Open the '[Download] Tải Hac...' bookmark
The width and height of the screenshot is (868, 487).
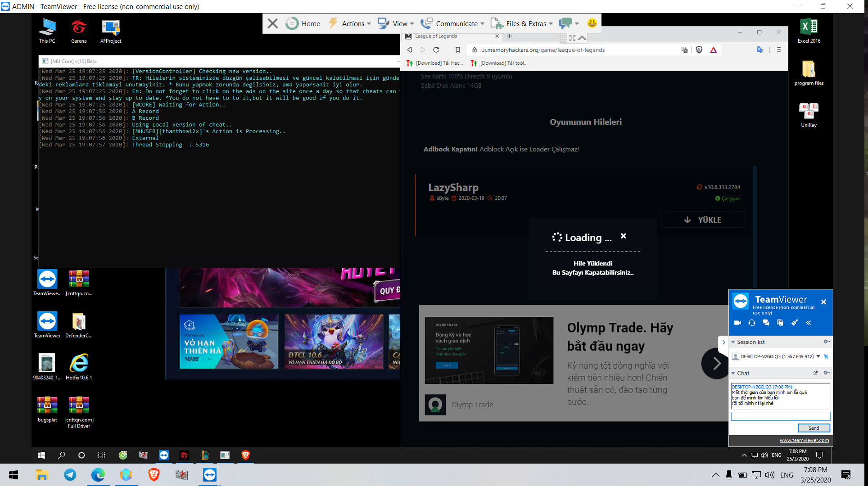pyautogui.click(x=434, y=63)
